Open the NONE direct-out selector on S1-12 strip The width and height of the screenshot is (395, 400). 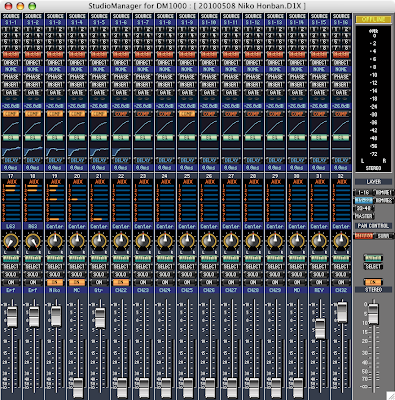point(253,69)
